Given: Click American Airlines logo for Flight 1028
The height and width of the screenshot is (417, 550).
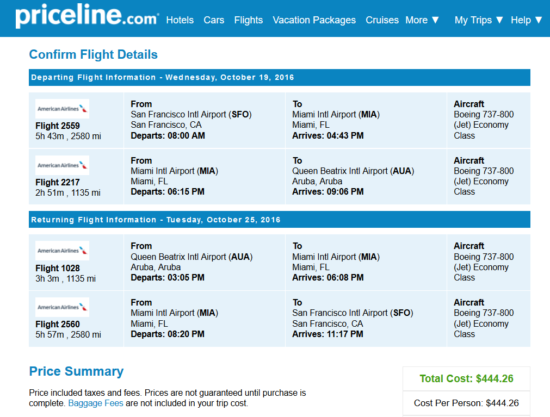Looking at the screenshot, I should [62, 251].
